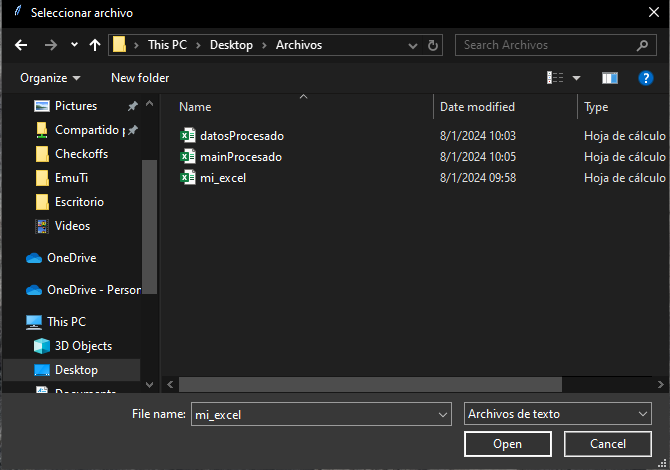
Task: Select This PC in address breadcrumb
Action: pyautogui.click(x=167, y=45)
